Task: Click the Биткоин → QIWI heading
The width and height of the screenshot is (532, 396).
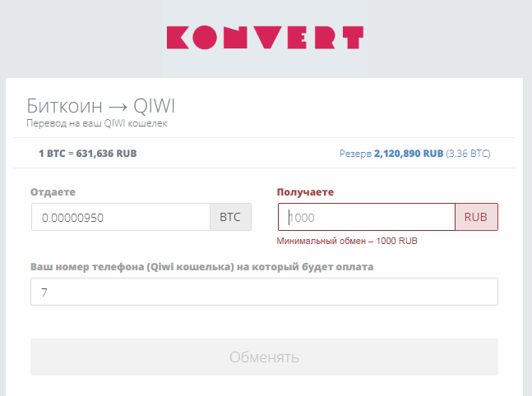Action: point(101,106)
